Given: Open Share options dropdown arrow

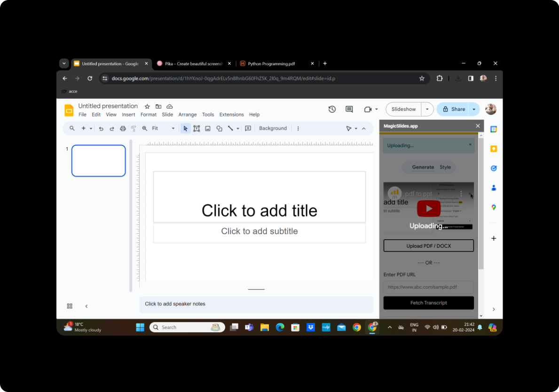Looking at the screenshot, I should (x=474, y=110).
